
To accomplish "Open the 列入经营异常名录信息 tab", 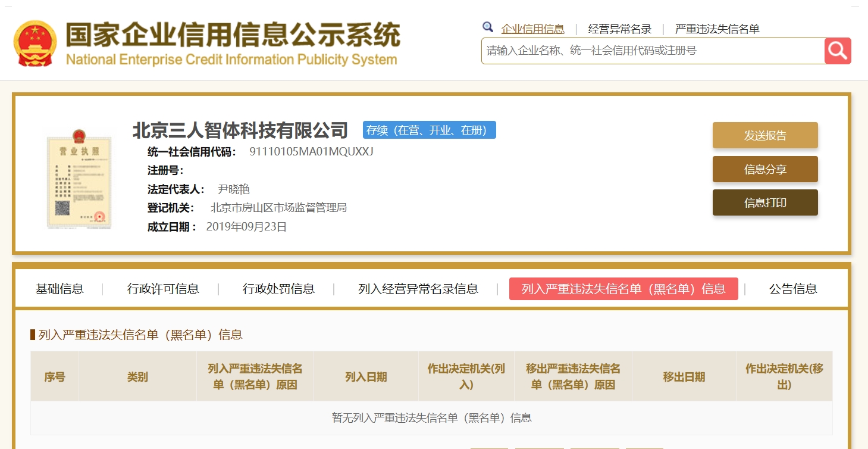I will [x=418, y=289].
